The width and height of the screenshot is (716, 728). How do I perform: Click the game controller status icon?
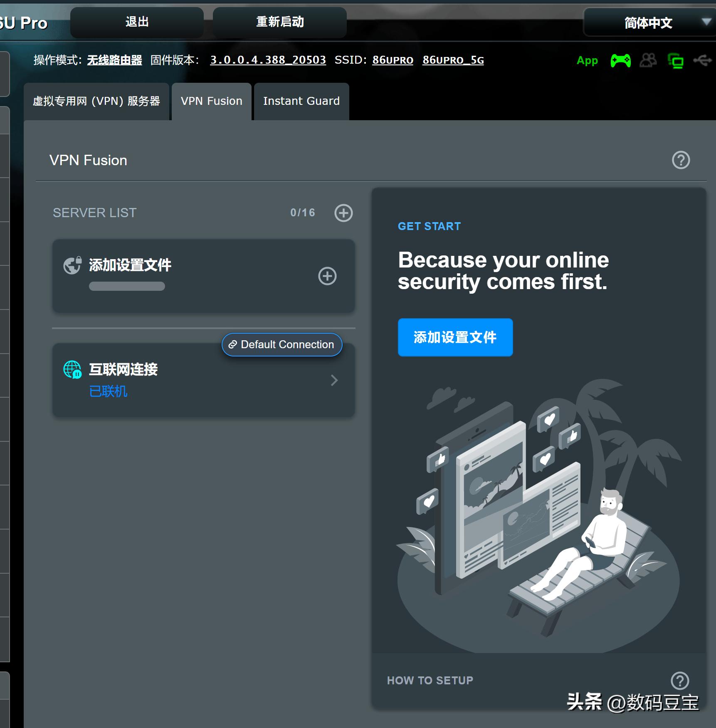click(620, 60)
